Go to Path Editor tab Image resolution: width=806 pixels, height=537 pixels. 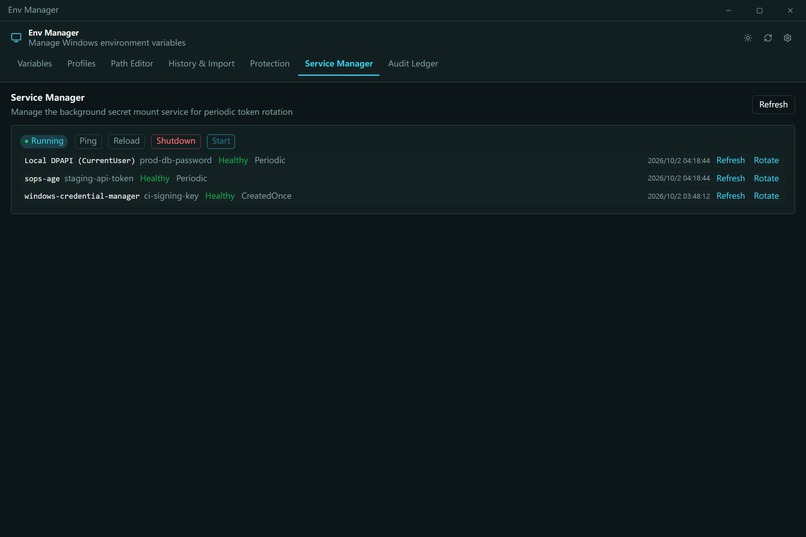[132, 64]
